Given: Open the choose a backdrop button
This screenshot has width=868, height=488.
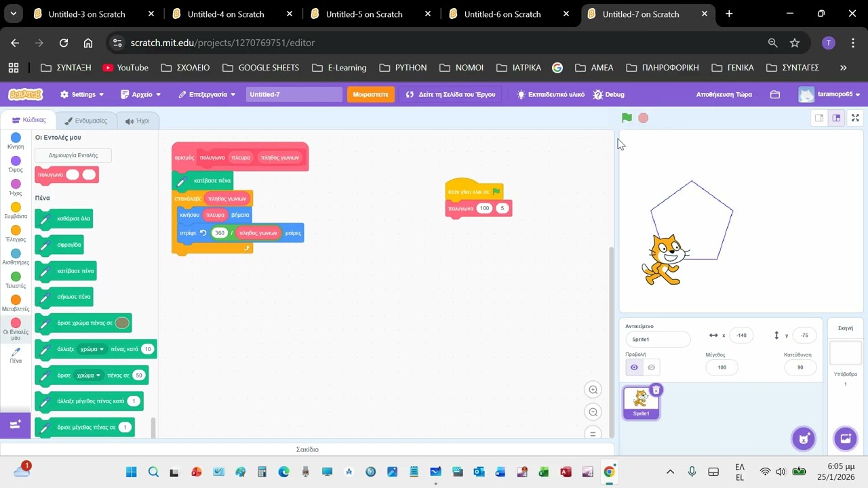Looking at the screenshot, I should [846, 439].
